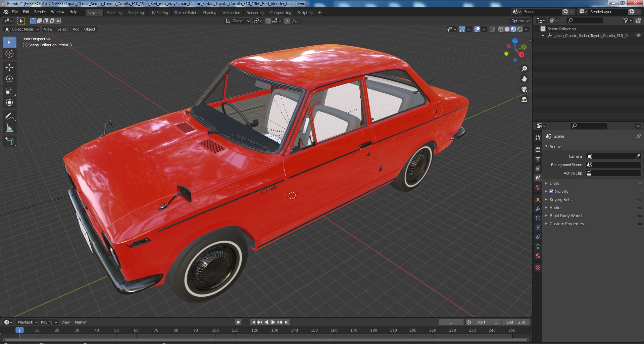The image size is (644, 344).
Task: Switch to the Modeling workspace tab
Action: pos(114,13)
